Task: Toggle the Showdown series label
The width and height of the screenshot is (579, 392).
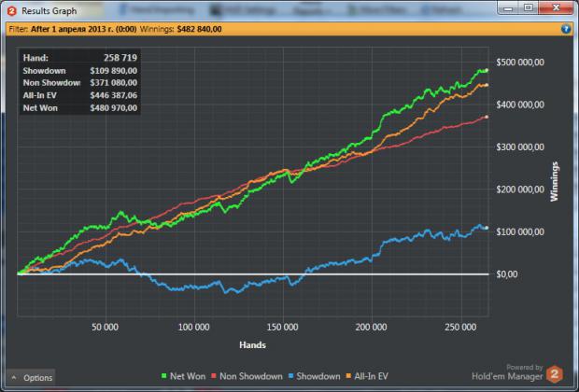Action: [318, 376]
